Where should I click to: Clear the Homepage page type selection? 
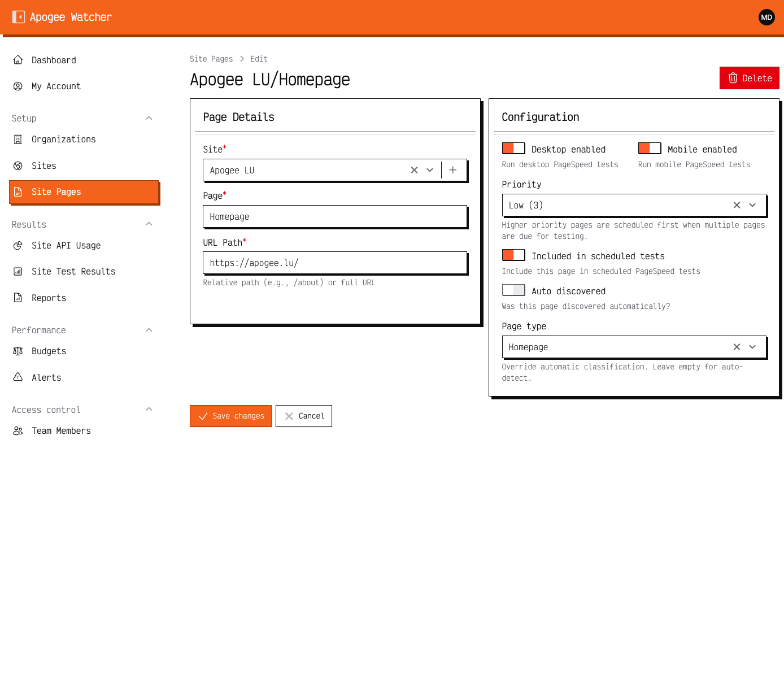pyautogui.click(x=737, y=347)
